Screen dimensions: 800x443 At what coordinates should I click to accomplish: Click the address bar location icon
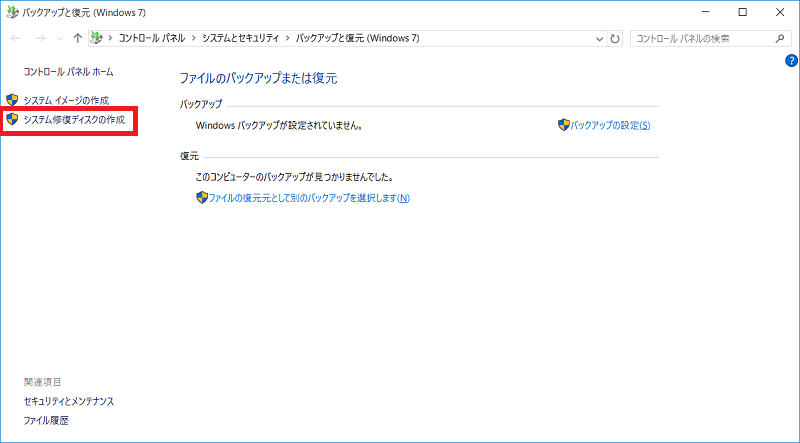(x=96, y=38)
